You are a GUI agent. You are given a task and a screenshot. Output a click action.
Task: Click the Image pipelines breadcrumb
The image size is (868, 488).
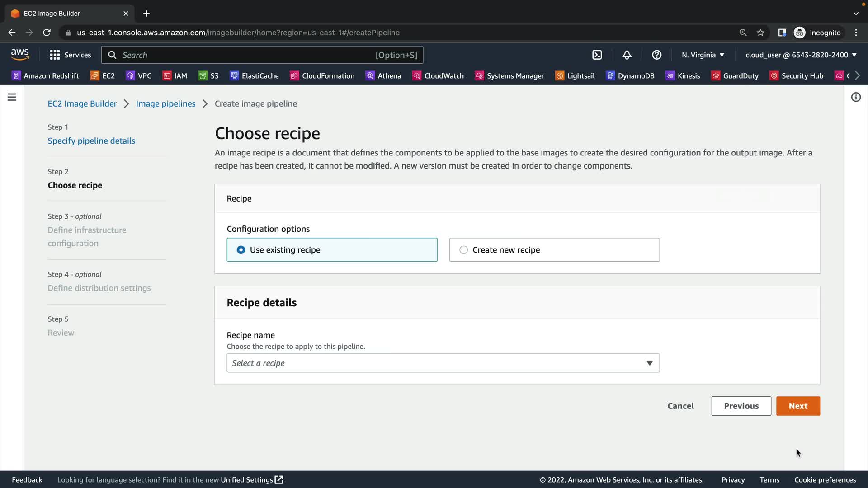(x=165, y=103)
